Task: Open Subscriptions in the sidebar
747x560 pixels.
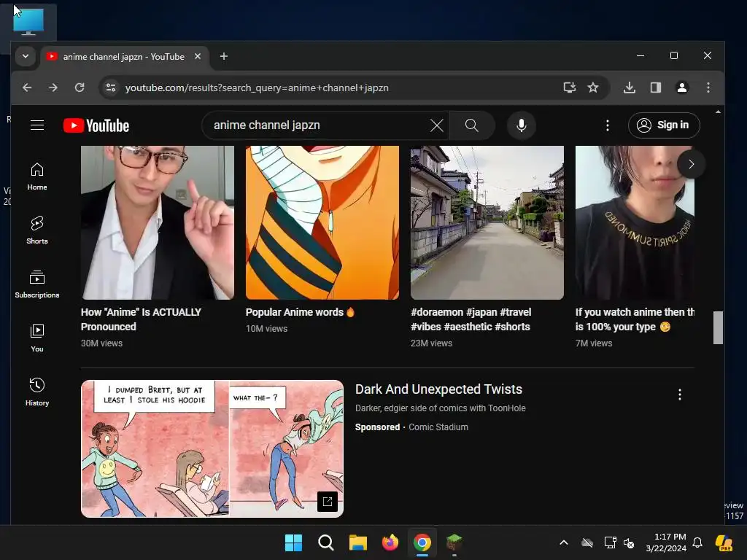Action: pyautogui.click(x=37, y=284)
